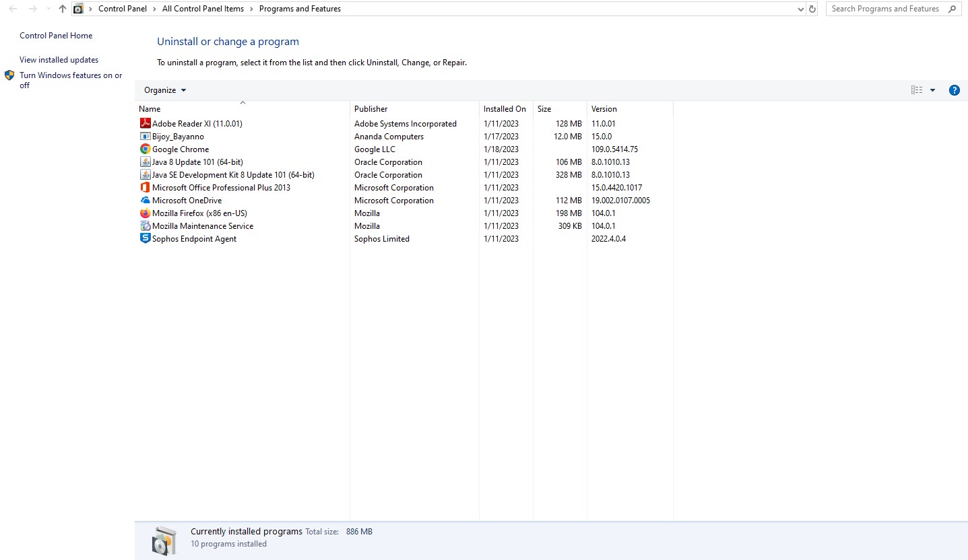This screenshot has width=968, height=560.
Task: Open the More options view dropdown arrow
Action: click(932, 90)
